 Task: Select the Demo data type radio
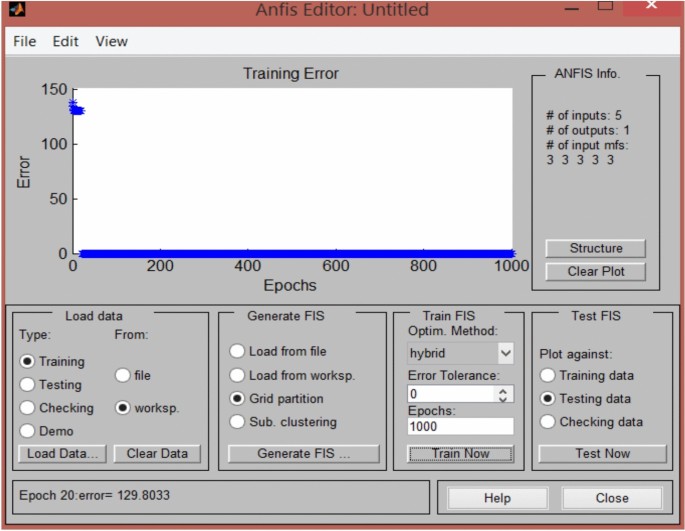pos(27,431)
